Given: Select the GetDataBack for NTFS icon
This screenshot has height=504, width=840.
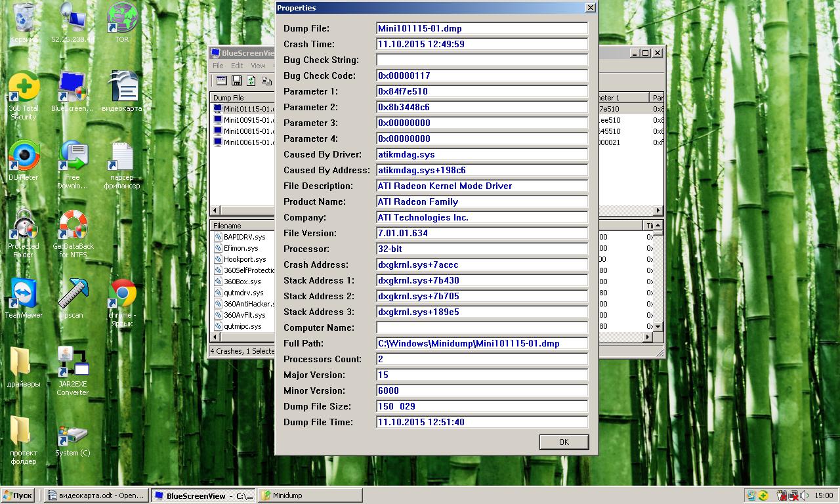Looking at the screenshot, I should coord(73,226).
